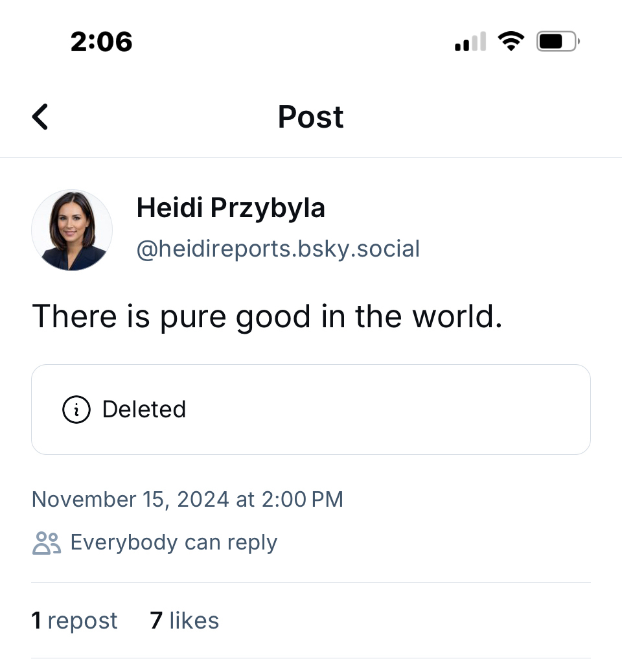Click the "Deleted" label text
622x672 pixels.
[144, 410]
